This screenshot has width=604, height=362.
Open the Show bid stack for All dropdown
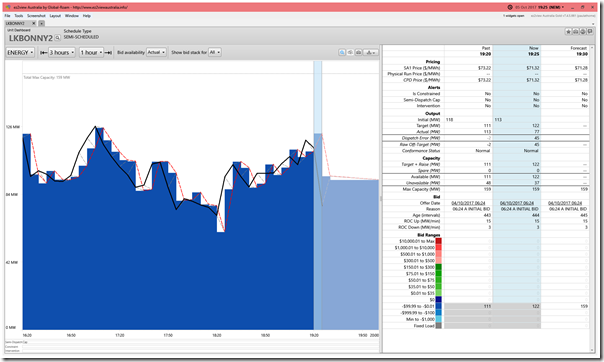tap(215, 52)
